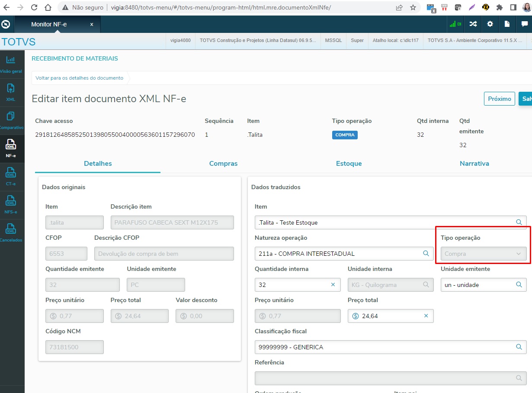532x393 pixels.
Task: Click the document icon in TOTVS header
Action: point(507,24)
